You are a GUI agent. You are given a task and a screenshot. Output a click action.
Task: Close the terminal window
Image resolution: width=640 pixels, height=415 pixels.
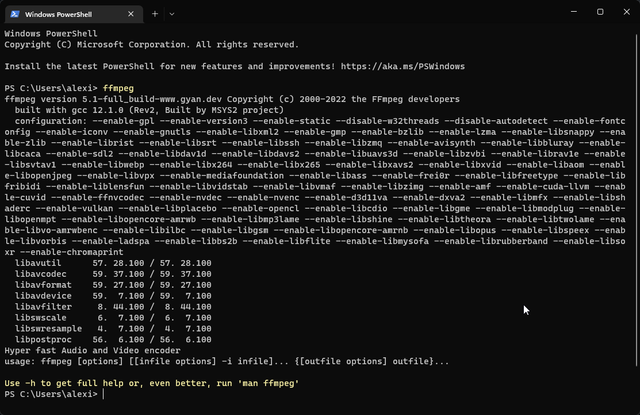click(x=626, y=12)
